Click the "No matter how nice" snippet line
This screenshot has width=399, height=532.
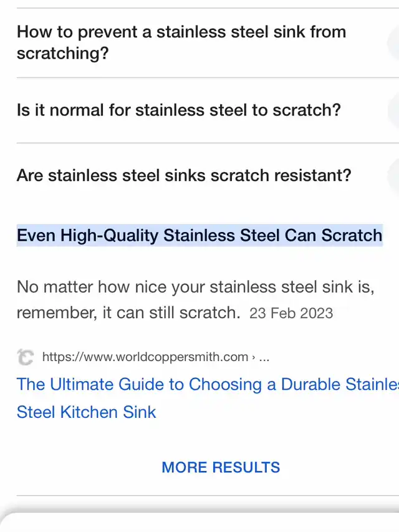195,287
